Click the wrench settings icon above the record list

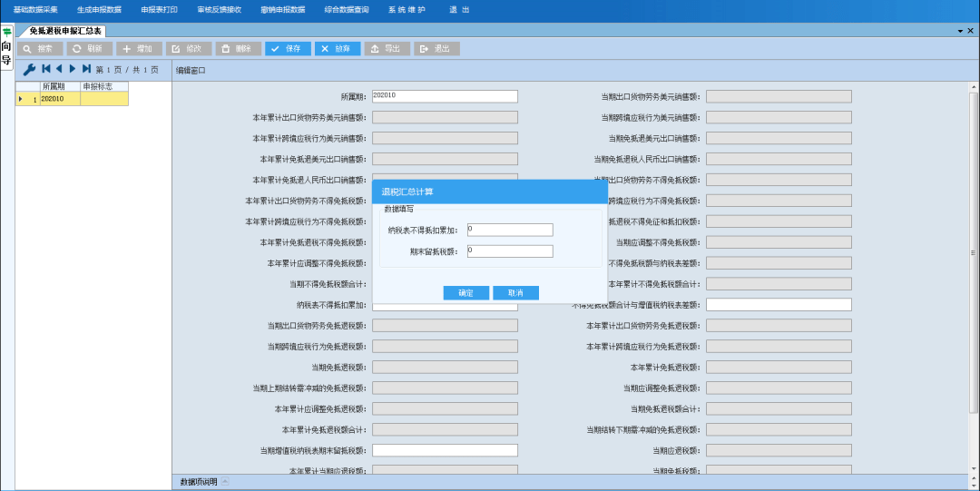(x=29, y=69)
